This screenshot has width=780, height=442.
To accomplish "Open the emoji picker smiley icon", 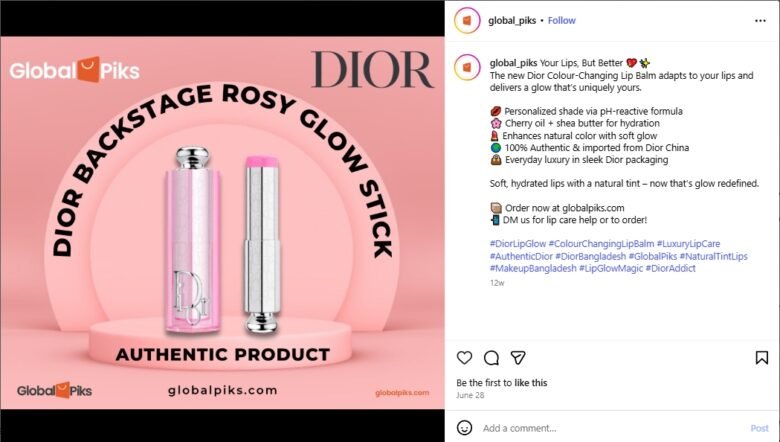I will pyautogui.click(x=464, y=428).
